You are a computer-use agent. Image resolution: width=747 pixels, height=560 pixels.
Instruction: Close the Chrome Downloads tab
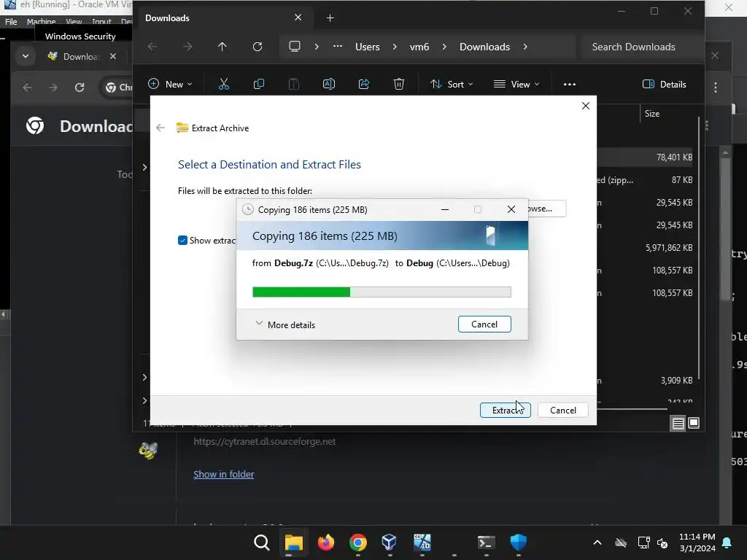pos(113,56)
